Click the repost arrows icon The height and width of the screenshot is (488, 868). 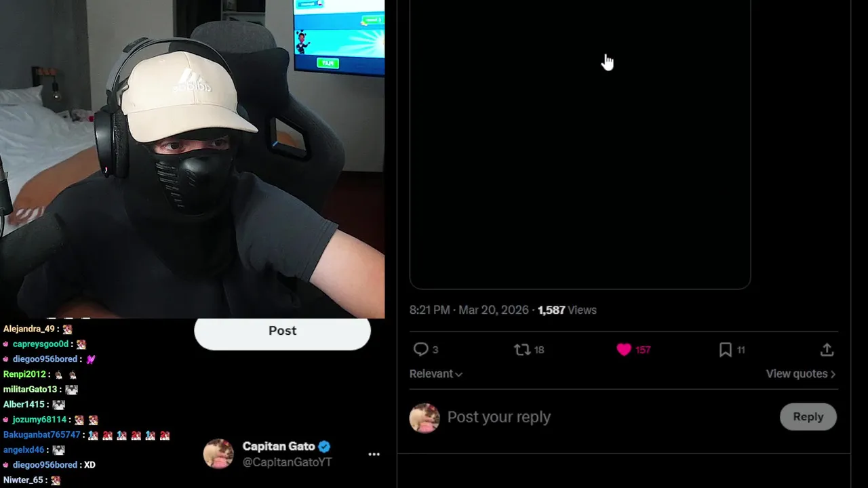(522, 350)
